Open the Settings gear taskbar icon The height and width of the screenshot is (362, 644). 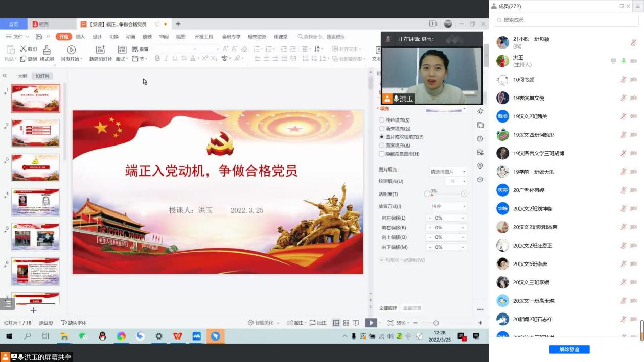[159, 336]
